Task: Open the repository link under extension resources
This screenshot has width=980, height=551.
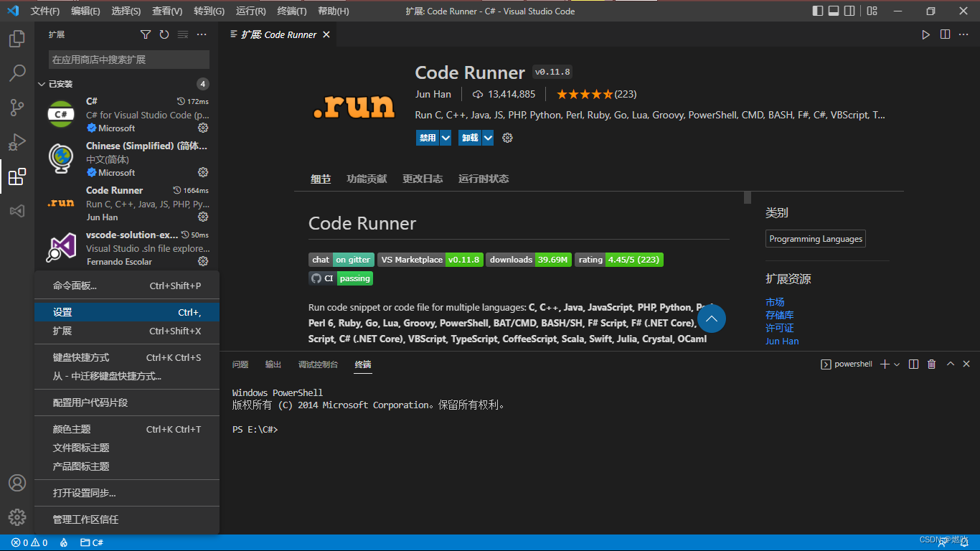Action: 779,315
